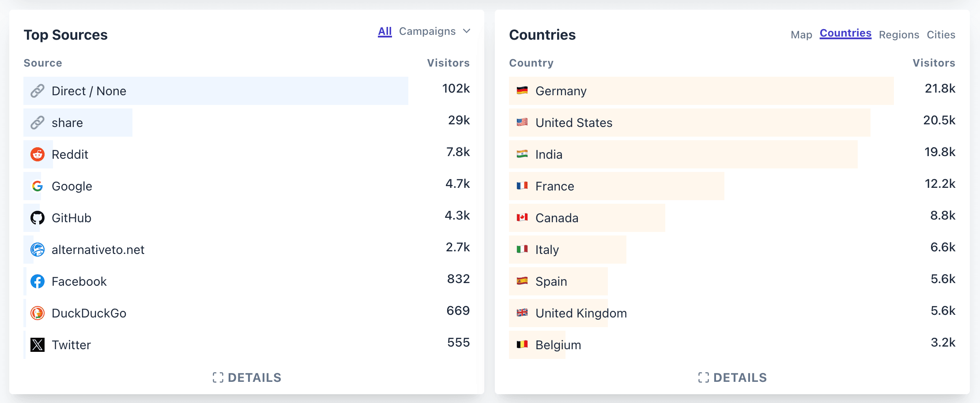Filter by United States row
The image size is (980, 403).
click(573, 123)
